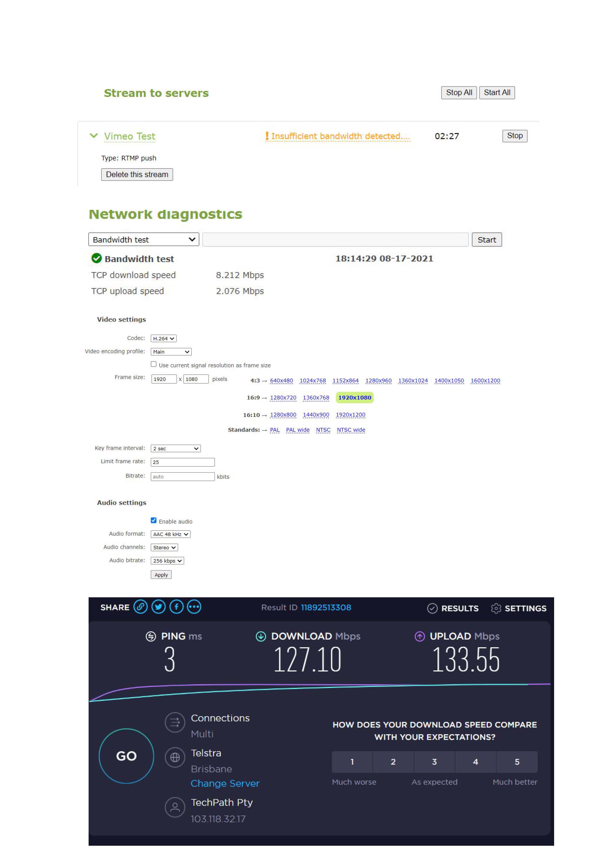
Task: Select the 1280x960 frame size
Action: point(378,381)
